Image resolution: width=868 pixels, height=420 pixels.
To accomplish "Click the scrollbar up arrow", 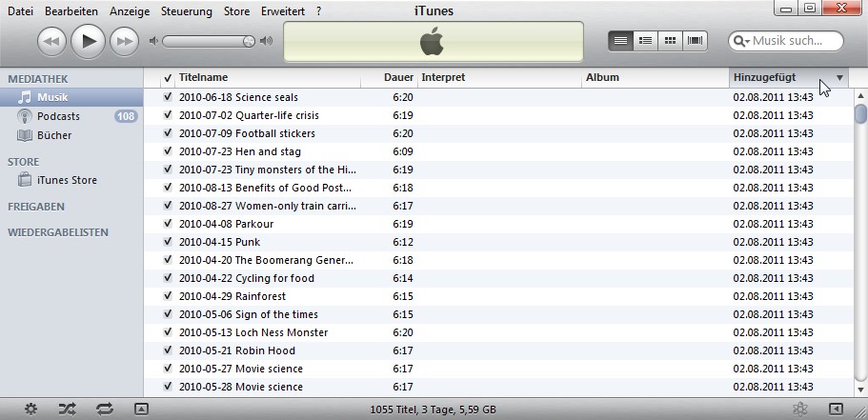I will [860, 96].
